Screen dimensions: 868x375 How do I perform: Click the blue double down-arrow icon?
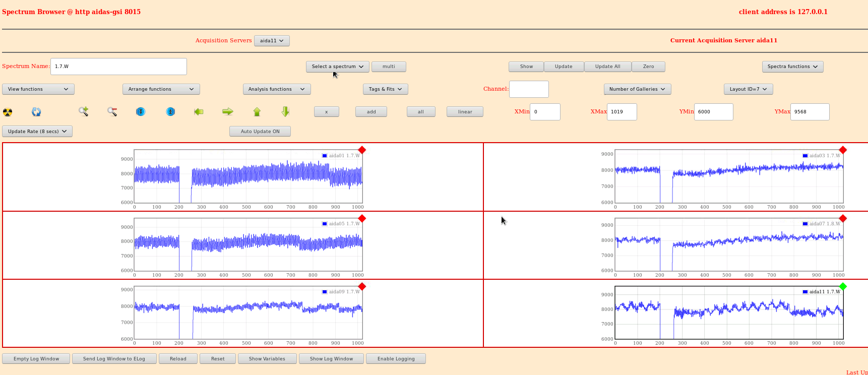click(141, 111)
